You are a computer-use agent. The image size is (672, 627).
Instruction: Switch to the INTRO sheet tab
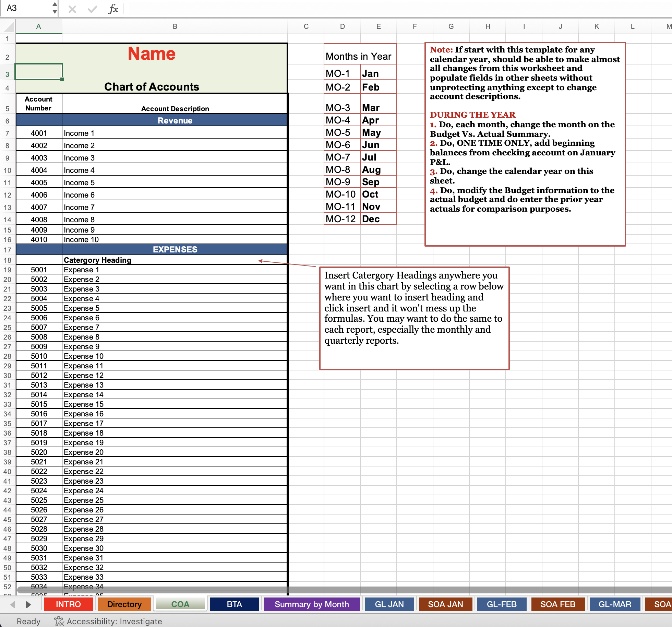pos(68,604)
